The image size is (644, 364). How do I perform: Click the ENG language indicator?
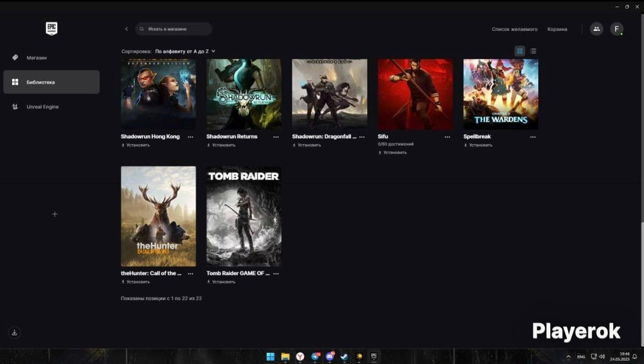[x=581, y=357]
